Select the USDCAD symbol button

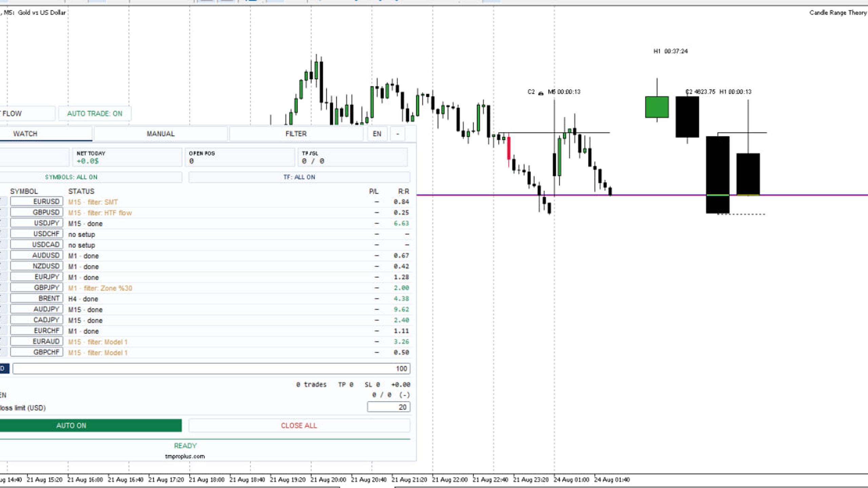coord(37,245)
